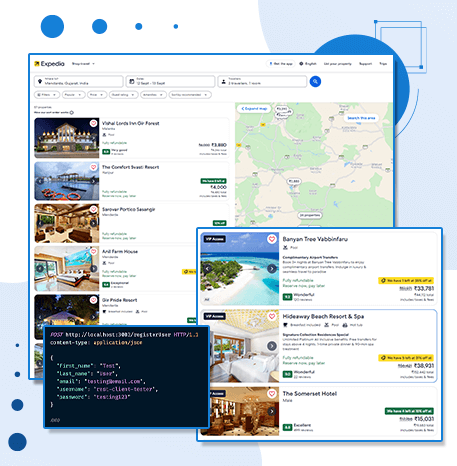Show previous photo of Anil Farm House
Screen dimensions: 457x466
point(40,268)
